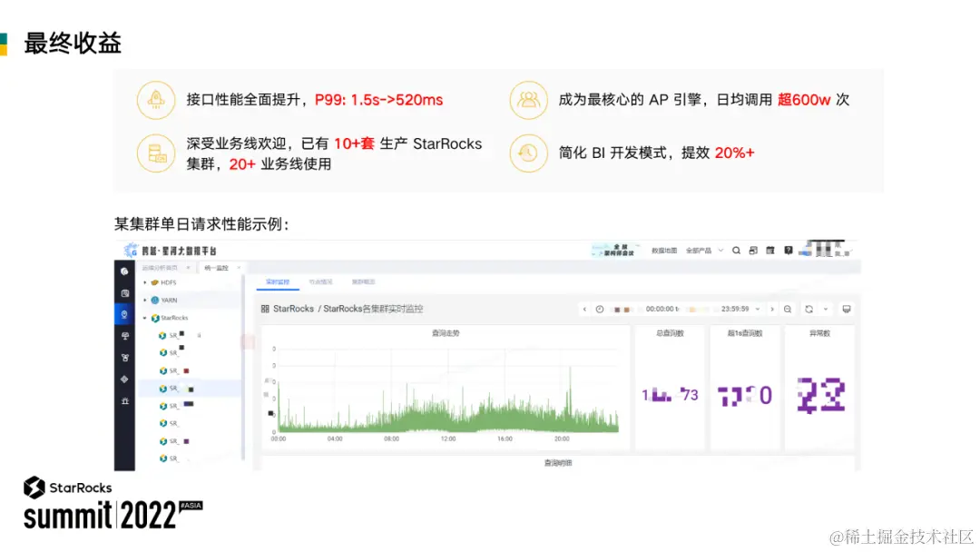Go to next time range arrow
This screenshot has width=980, height=552.
(772, 310)
